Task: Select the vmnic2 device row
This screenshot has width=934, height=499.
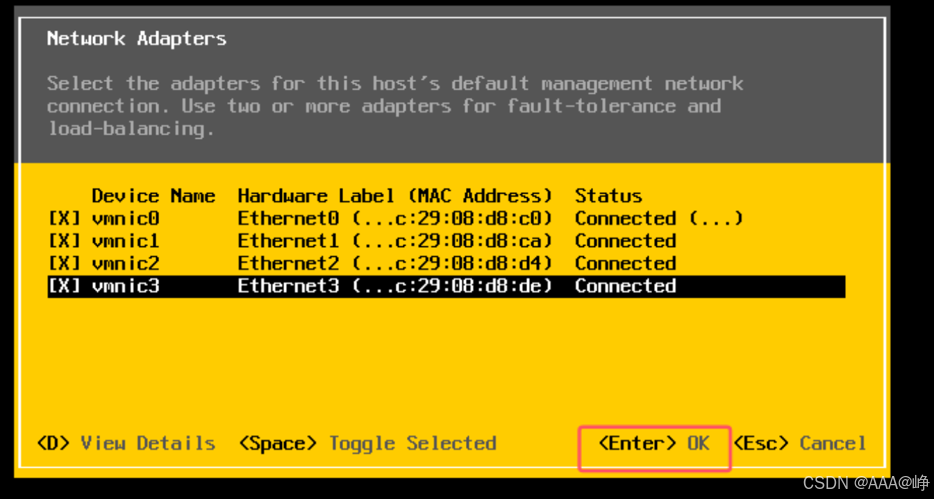Action: tap(446, 263)
